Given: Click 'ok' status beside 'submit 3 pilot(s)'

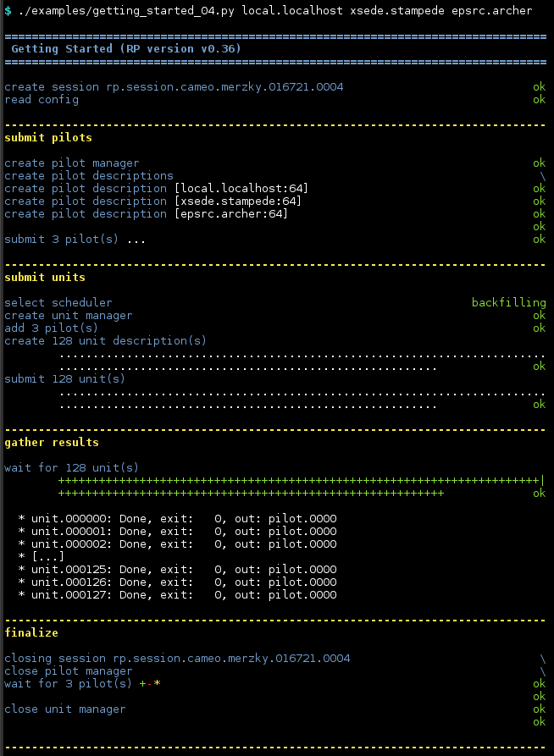Looking at the screenshot, I should pyautogui.click(x=539, y=239).
